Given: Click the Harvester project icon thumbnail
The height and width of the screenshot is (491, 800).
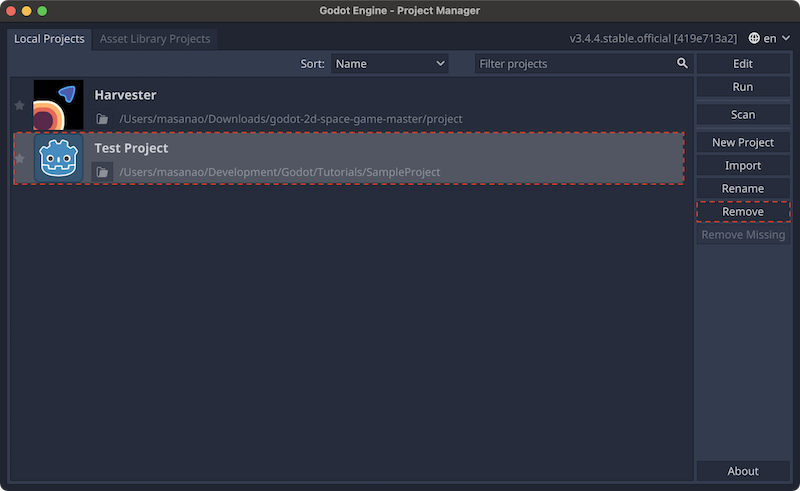Looking at the screenshot, I should pyautogui.click(x=58, y=105).
